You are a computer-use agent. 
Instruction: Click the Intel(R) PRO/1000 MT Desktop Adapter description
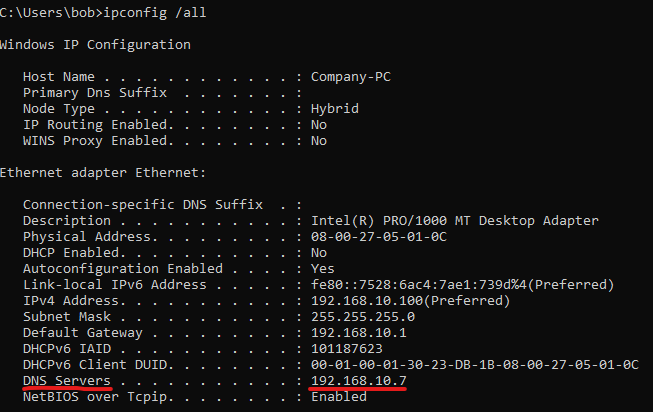click(455, 220)
